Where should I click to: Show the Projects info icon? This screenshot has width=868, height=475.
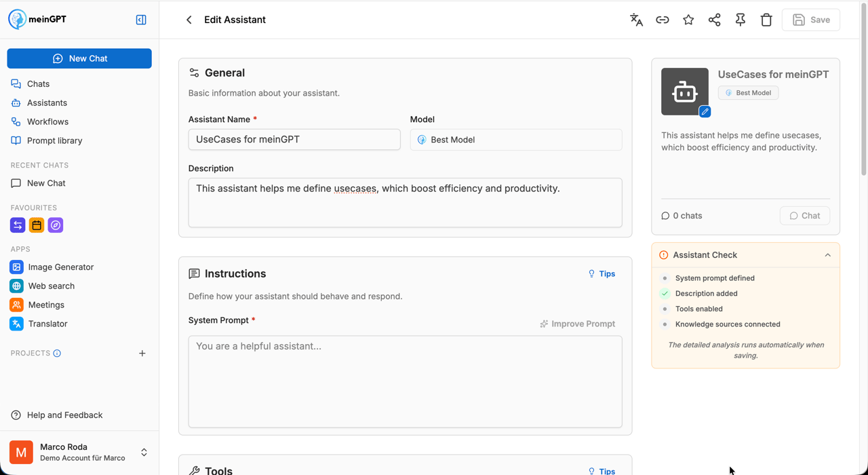tap(57, 354)
